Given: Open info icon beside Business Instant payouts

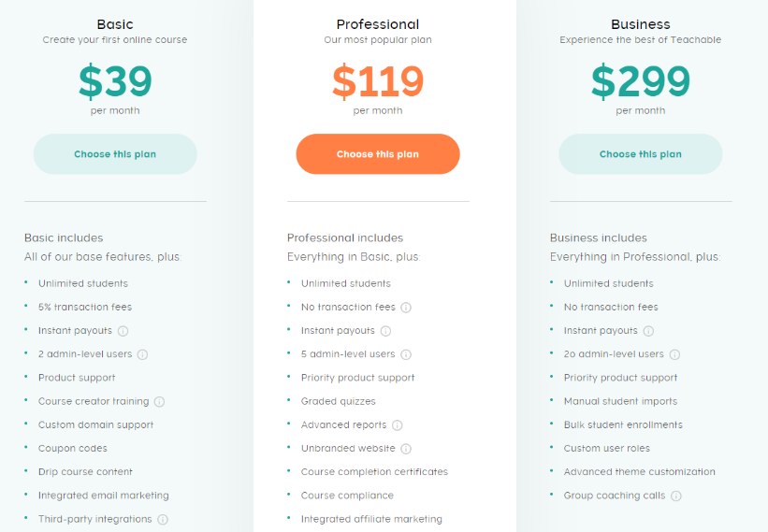Looking at the screenshot, I should (648, 331).
